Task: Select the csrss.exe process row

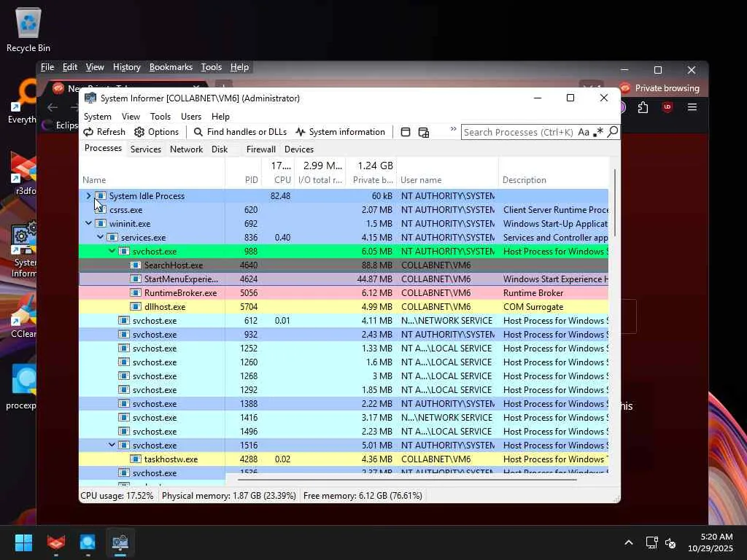Action: 344,209
